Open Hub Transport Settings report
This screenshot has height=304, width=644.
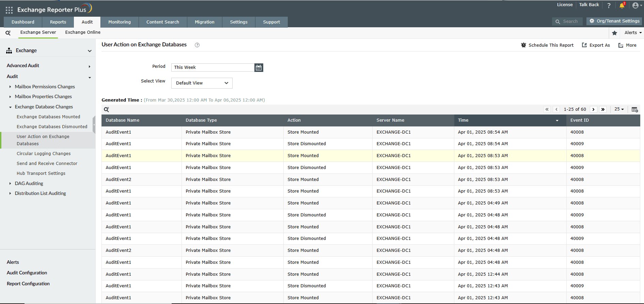[41, 173]
